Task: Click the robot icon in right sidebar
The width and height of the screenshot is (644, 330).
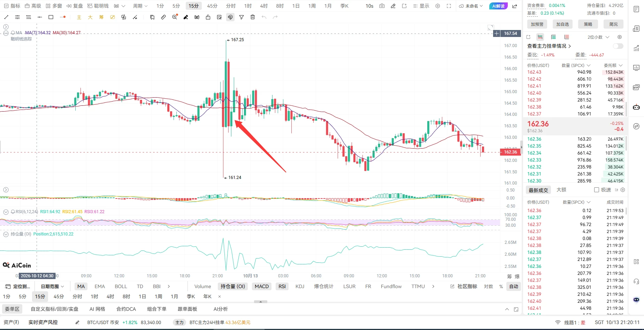Action: pyautogui.click(x=636, y=107)
